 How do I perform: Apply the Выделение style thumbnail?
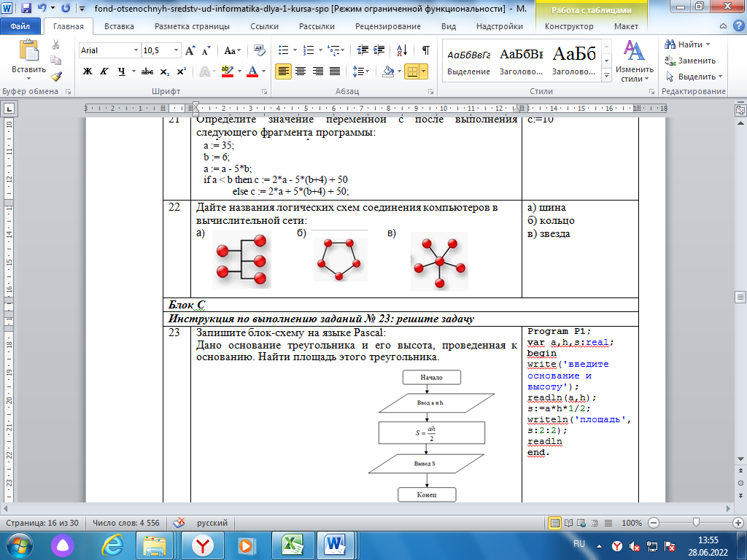(x=469, y=59)
